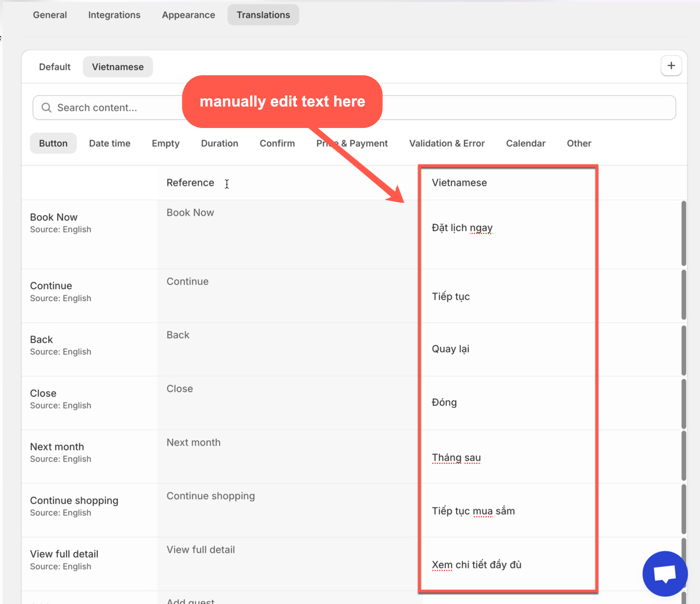Image resolution: width=700 pixels, height=604 pixels.
Task: Go to the Appearance tab
Action: [x=189, y=15]
